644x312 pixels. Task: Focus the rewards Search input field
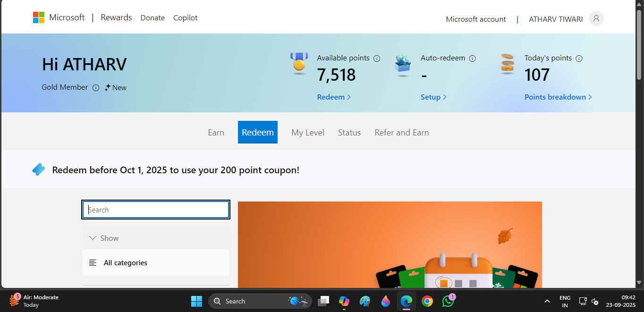156,210
